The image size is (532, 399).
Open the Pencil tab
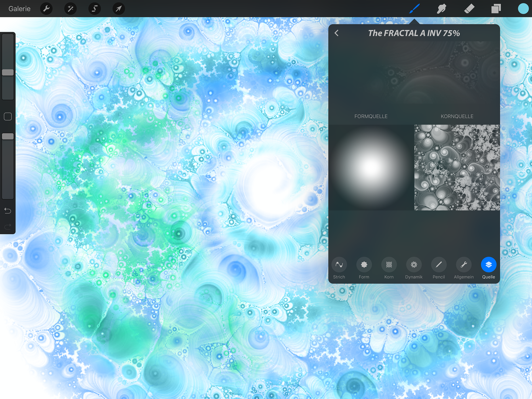[x=439, y=268]
